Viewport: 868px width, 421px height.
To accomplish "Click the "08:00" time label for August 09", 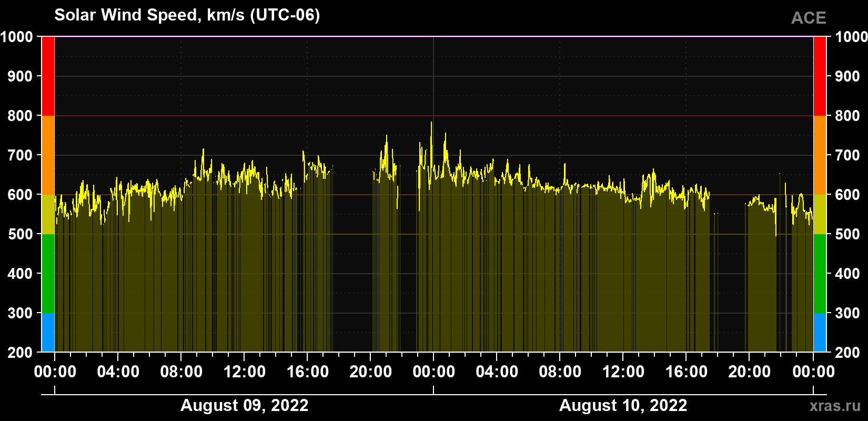I will (x=181, y=372).
